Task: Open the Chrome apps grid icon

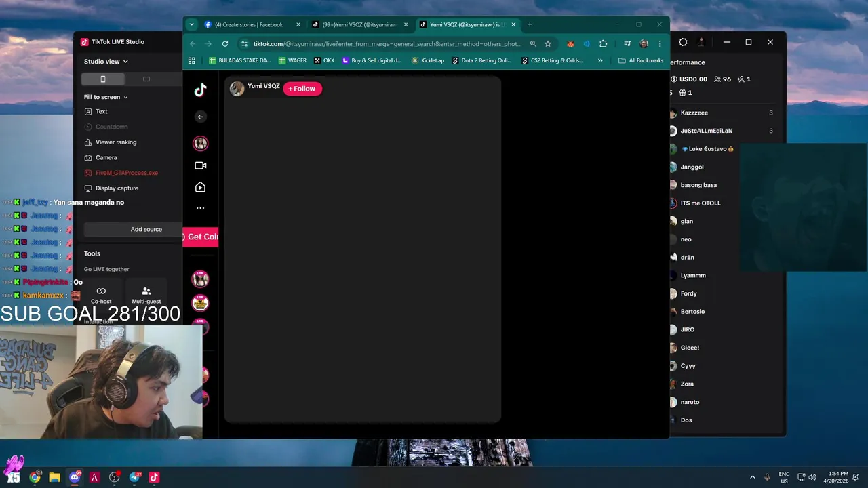Action: pos(192,60)
